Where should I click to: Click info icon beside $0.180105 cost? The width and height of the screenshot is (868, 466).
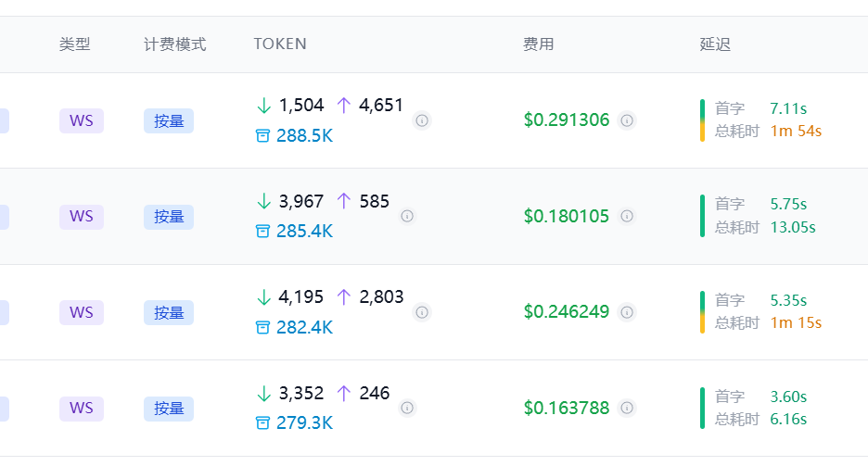point(627,216)
